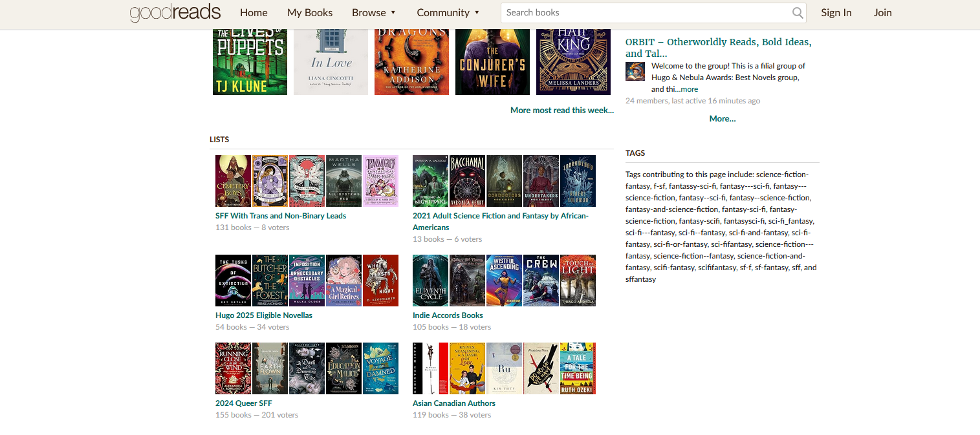Click the Goodreads logo
980x435 pixels.
pos(175,12)
